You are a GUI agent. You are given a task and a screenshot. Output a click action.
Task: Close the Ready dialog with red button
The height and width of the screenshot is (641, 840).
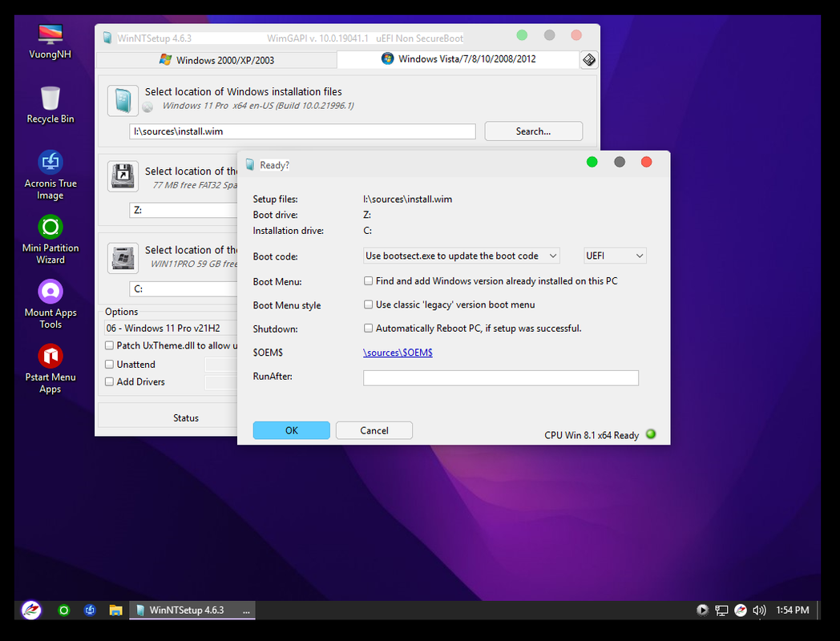[x=647, y=162]
